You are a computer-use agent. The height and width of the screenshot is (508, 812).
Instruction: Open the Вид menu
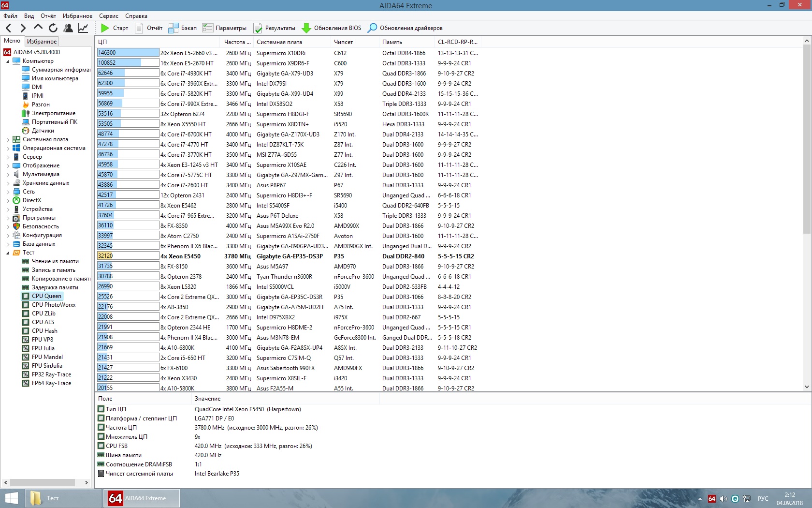29,16
